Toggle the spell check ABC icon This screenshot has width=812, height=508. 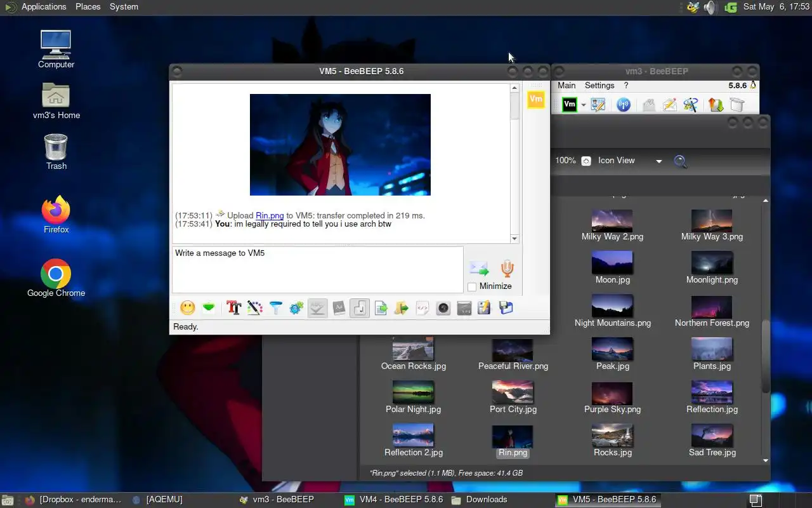[x=317, y=308]
